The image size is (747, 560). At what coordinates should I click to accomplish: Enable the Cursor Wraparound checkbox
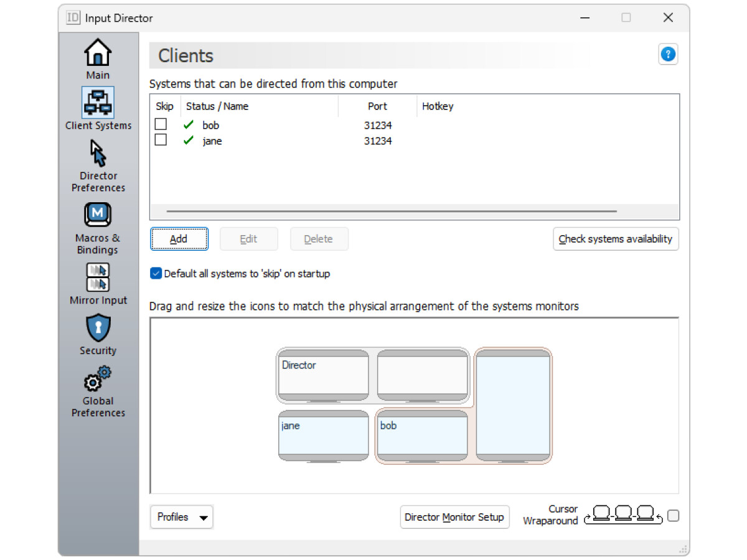(673, 515)
